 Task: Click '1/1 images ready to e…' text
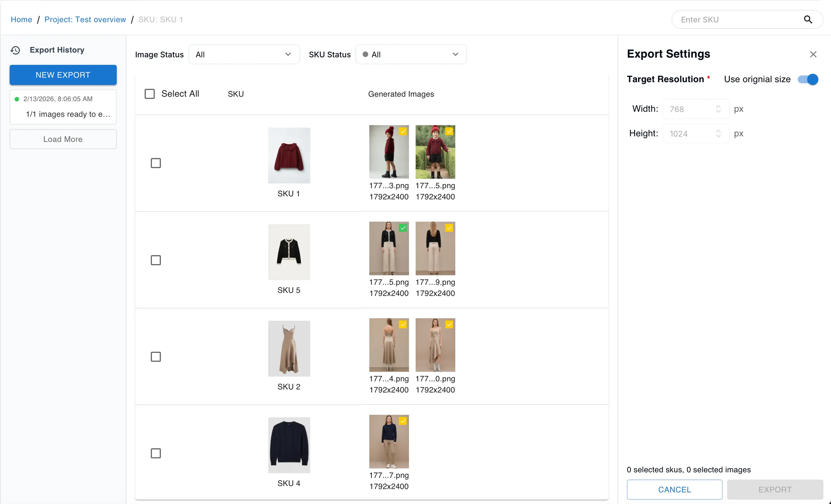(x=68, y=114)
